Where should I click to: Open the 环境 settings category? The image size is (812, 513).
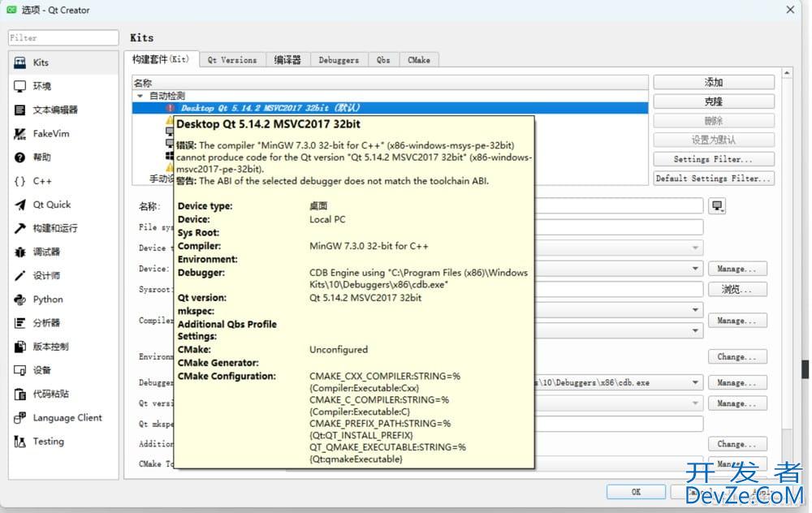point(63,86)
